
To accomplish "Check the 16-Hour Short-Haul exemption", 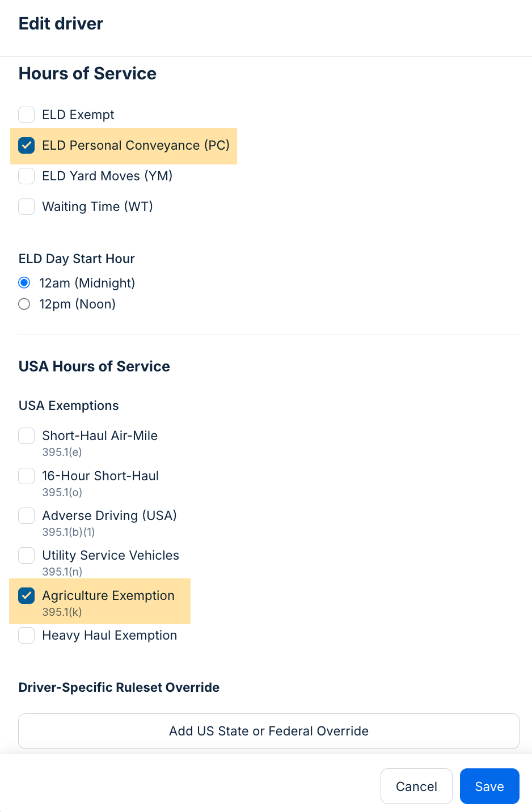I will (x=27, y=476).
